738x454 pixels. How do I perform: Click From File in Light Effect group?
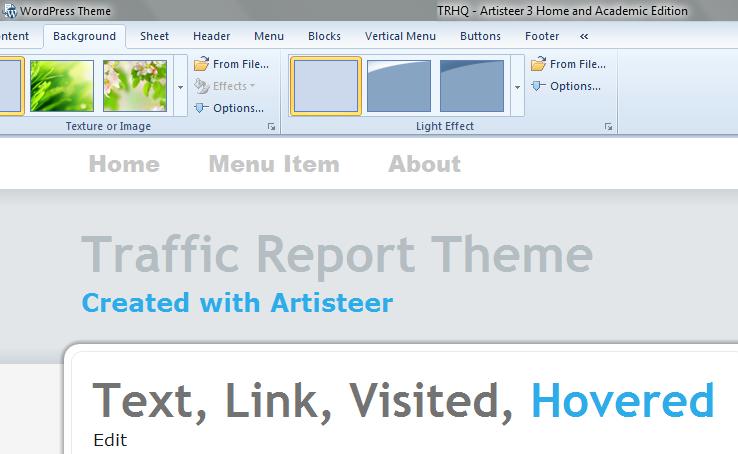(569, 64)
